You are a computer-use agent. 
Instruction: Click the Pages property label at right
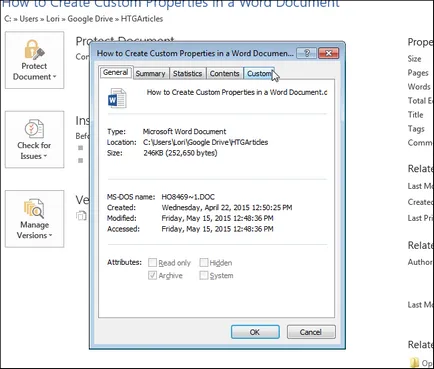click(x=418, y=73)
